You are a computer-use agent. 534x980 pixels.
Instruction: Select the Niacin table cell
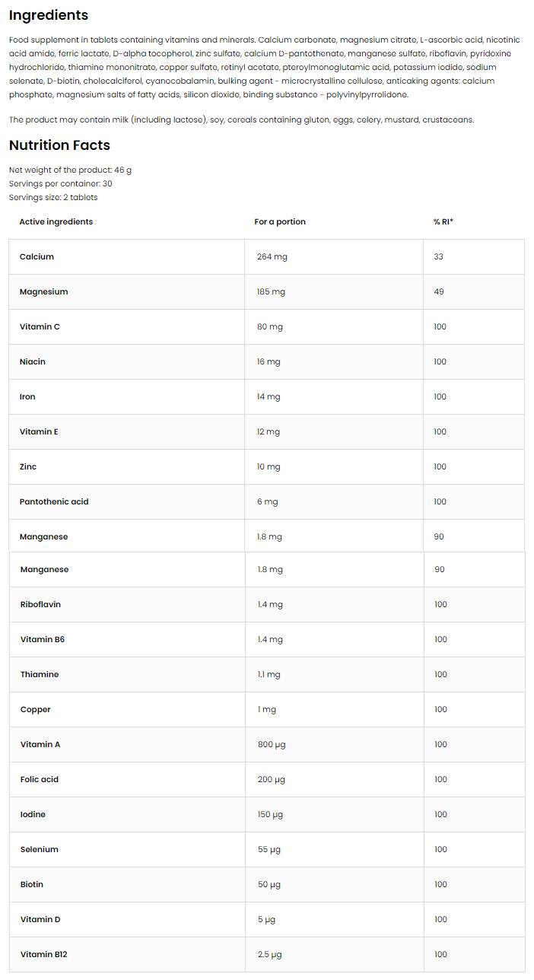tap(33, 362)
